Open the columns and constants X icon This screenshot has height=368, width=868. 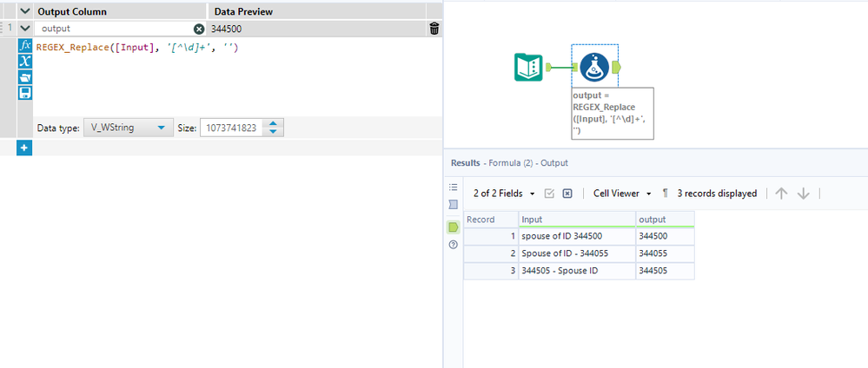coord(25,61)
